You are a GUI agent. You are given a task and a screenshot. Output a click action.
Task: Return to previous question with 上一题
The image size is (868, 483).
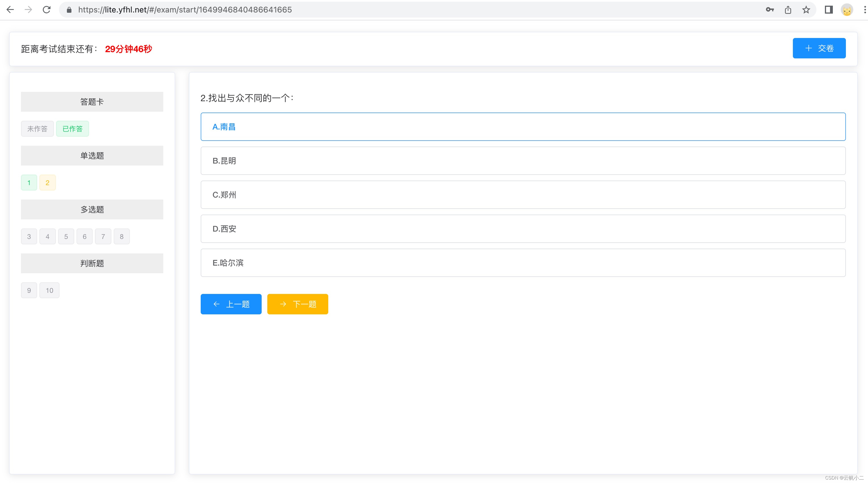click(x=231, y=304)
